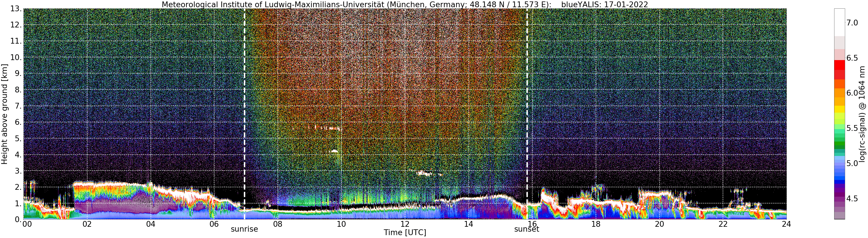Click the time axis tick label 08
Screen dimensions: 868x238
(277, 224)
